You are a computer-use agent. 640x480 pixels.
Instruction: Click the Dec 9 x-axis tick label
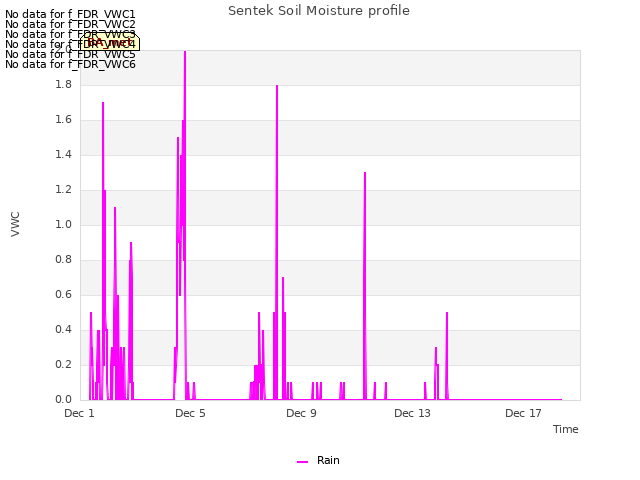click(301, 413)
